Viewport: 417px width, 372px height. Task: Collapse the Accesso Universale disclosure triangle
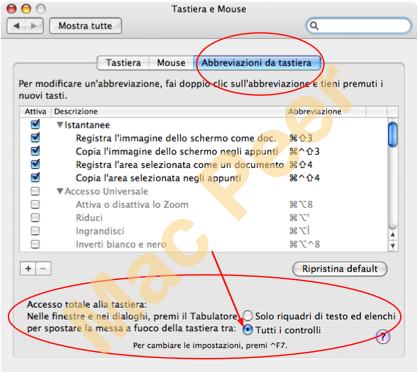60,191
